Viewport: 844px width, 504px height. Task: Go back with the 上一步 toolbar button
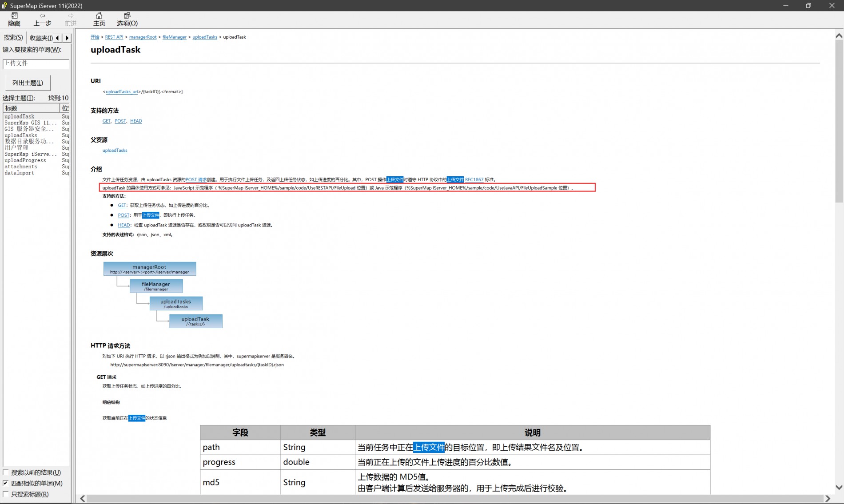42,19
